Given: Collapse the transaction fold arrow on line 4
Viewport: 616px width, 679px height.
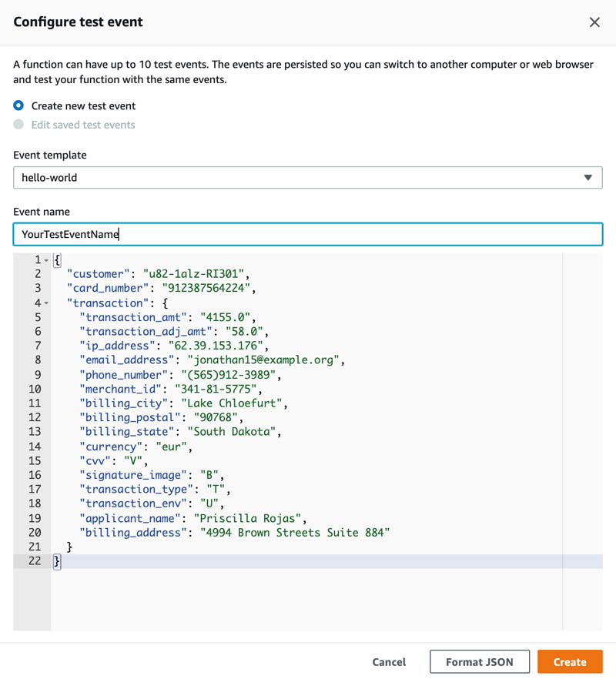Looking at the screenshot, I should (x=46, y=303).
